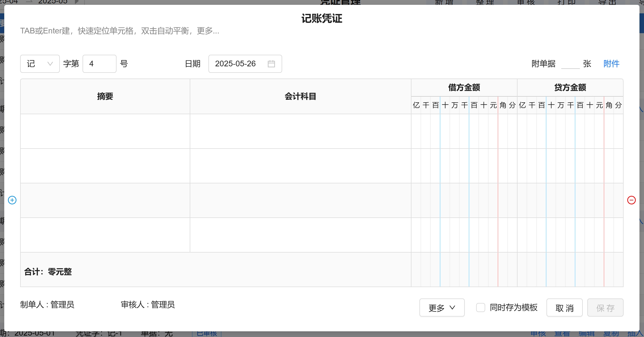644x337 pixels.
Task: Open the 附件 attachment link
Action: click(611, 64)
